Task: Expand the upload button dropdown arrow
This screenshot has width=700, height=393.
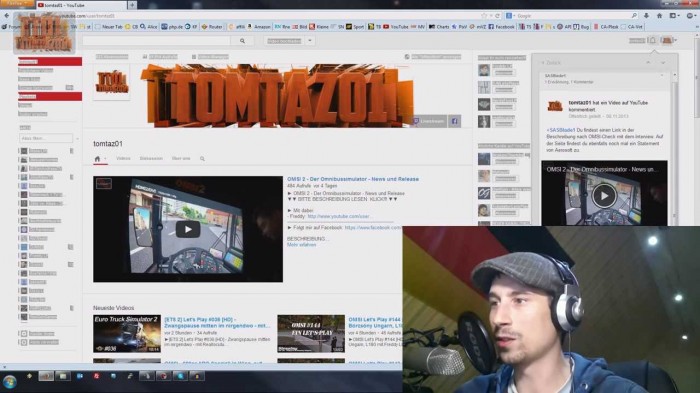Action: point(309,41)
